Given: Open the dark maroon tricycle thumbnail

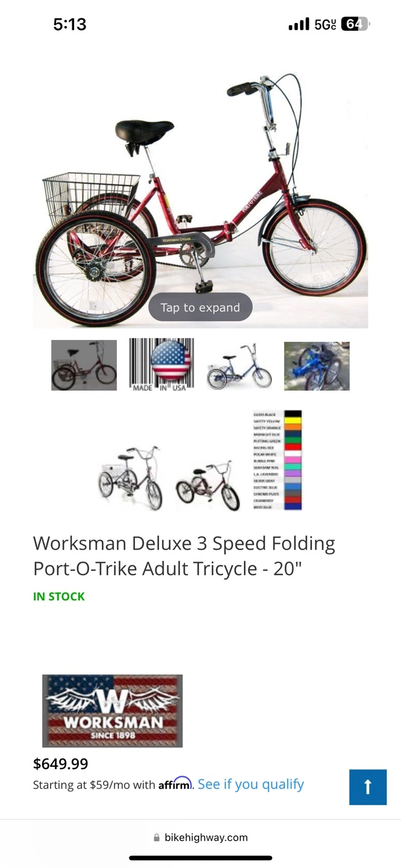Looking at the screenshot, I should [208, 485].
